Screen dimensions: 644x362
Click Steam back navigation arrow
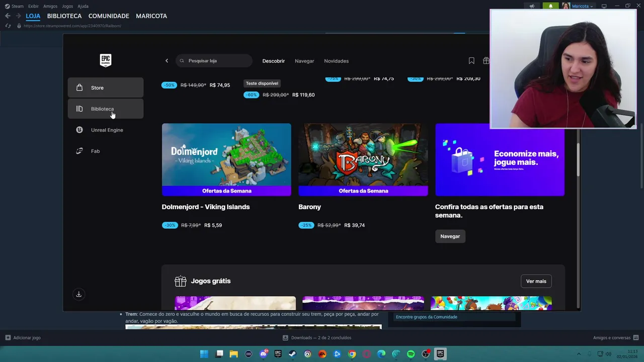tap(8, 16)
